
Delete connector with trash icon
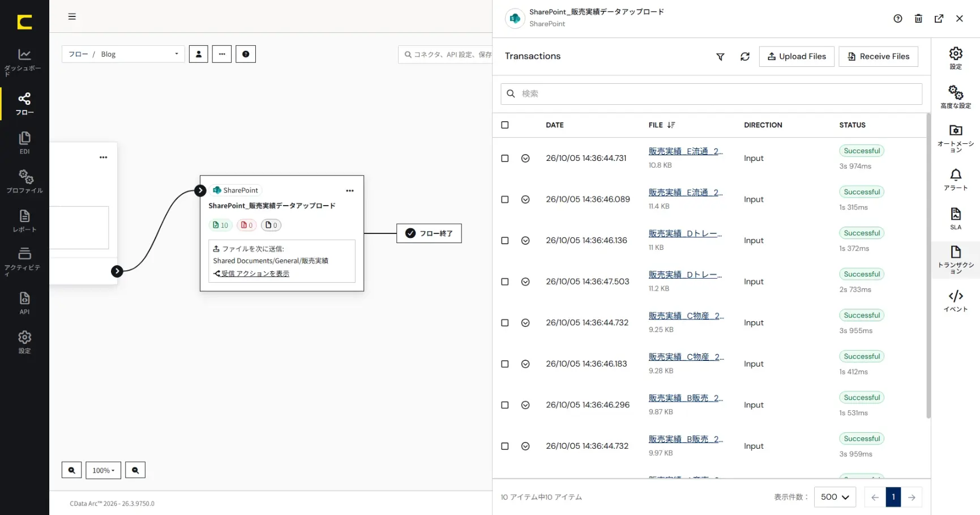coord(918,19)
